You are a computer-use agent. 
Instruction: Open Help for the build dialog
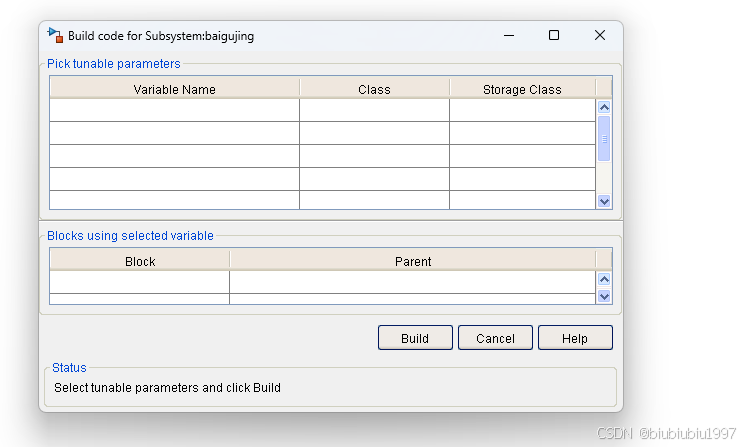[x=575, y=338]
